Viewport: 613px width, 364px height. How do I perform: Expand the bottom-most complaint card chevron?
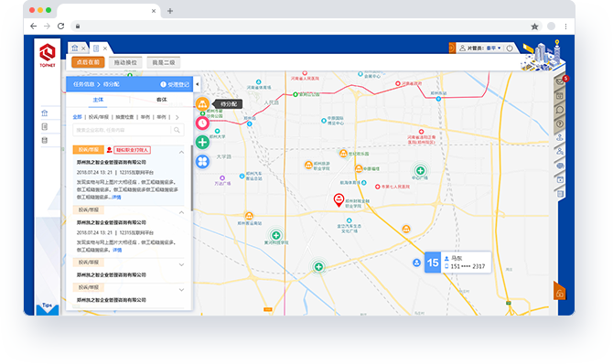coord(181,290)
